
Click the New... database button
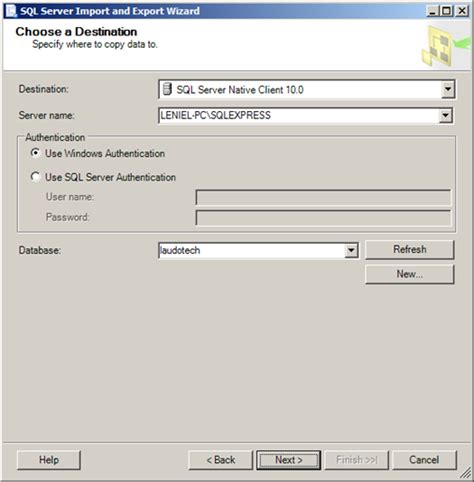410,274
